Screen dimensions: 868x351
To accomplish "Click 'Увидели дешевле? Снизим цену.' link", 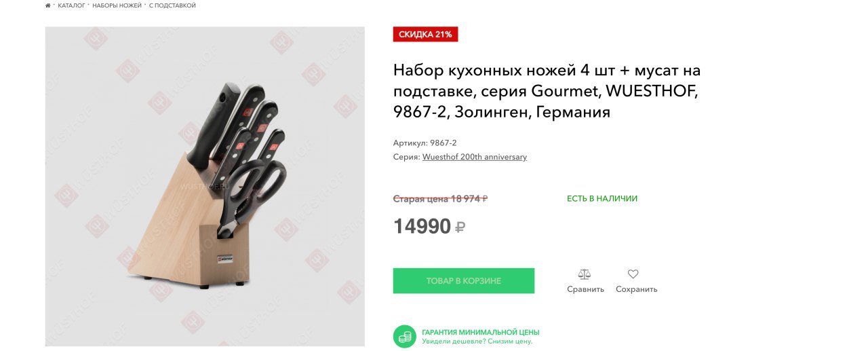I will click(x=477, y=341).
